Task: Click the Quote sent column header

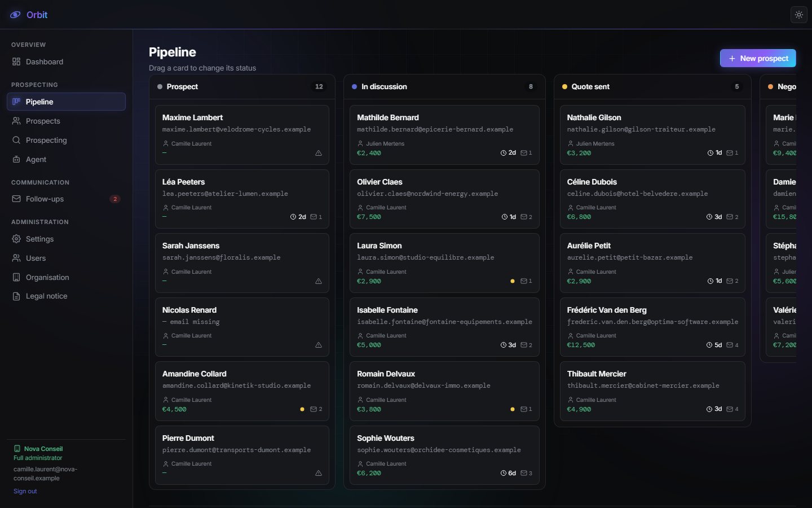Action: (652, 86)
